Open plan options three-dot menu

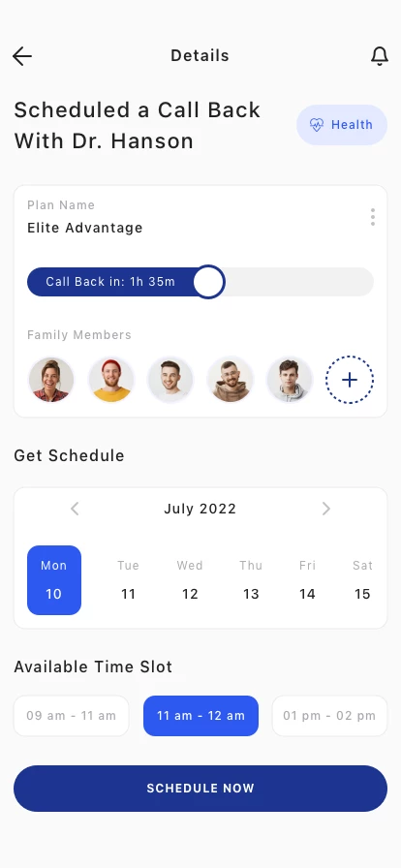373,217
